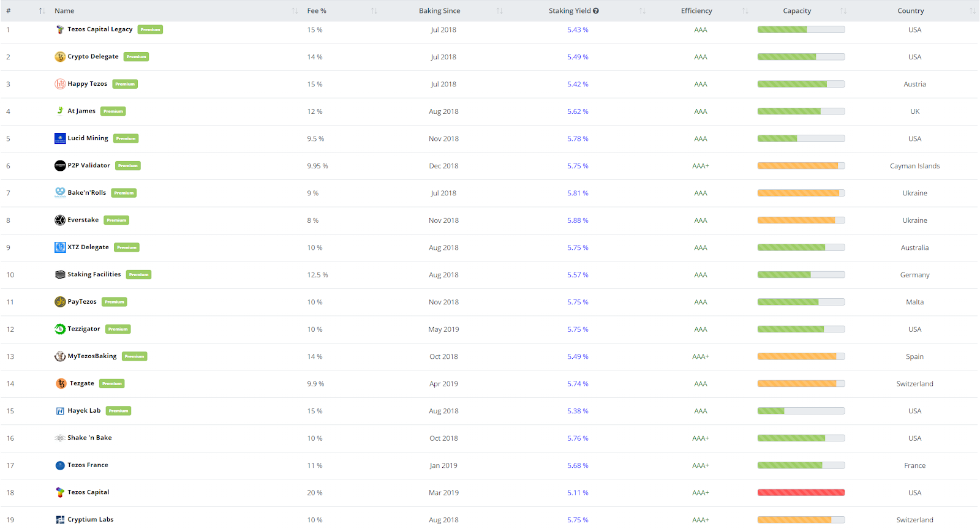Click 5.62 % yield for At James
The width and height of the screenshot is (980, 529).
[x=578, y=111]
